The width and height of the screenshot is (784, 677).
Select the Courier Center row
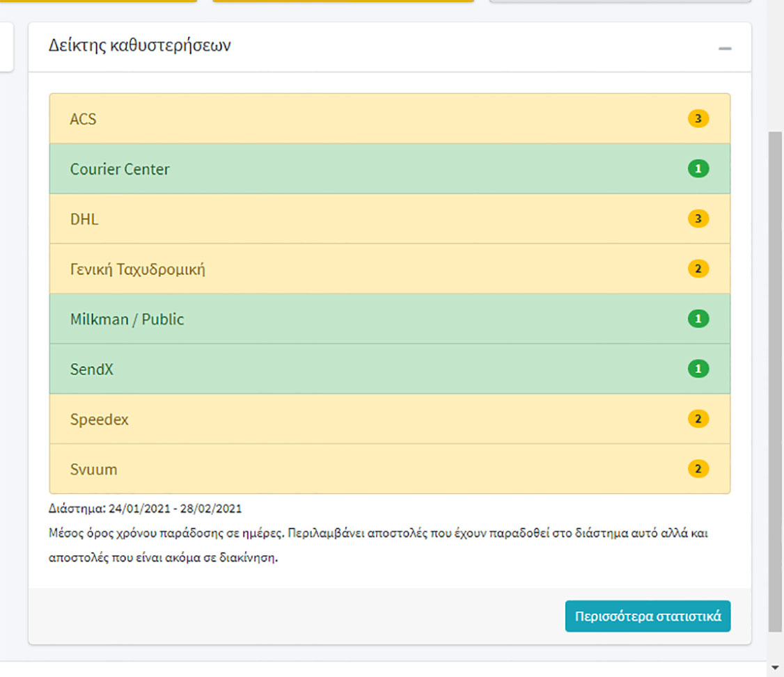point(389,169)
